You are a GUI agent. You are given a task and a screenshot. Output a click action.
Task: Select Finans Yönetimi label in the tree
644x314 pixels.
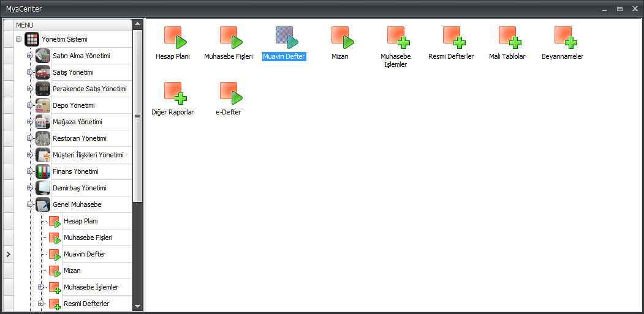(75, 171)
